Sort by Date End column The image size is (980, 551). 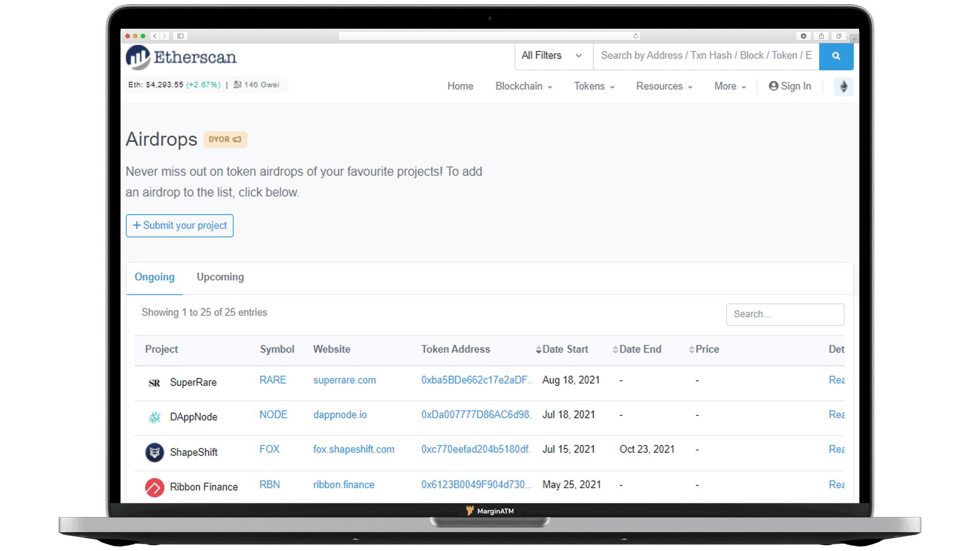click(637, 349)
